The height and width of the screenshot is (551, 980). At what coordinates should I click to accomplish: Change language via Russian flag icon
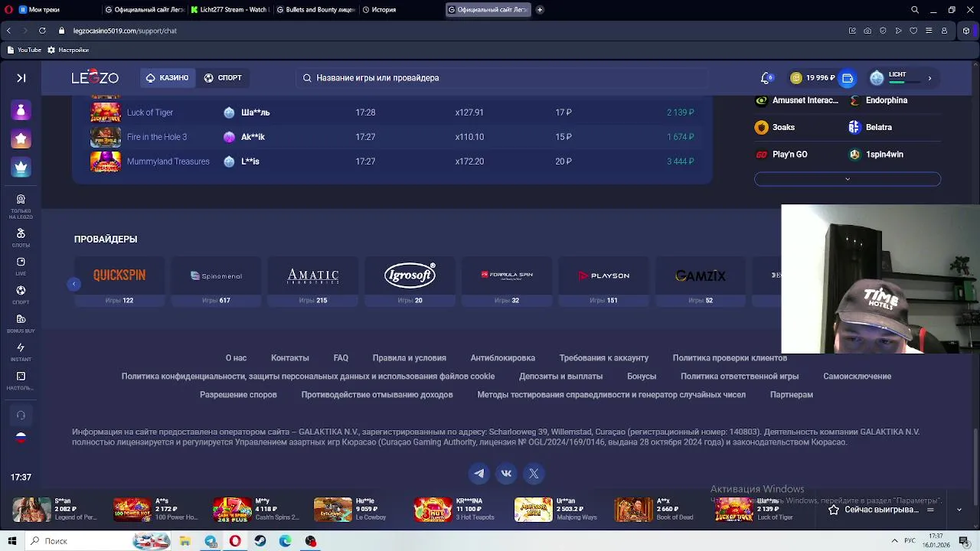(x=21, y=438)
